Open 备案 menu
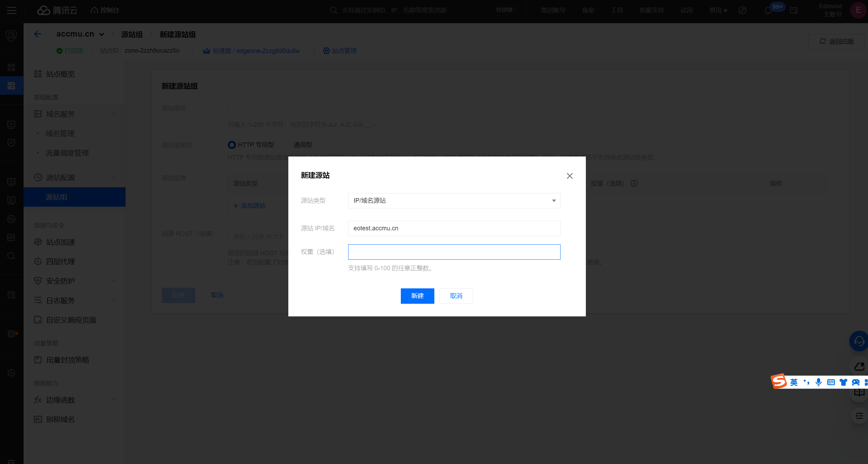Screen dimensions: 868x464 click(588, 10)
